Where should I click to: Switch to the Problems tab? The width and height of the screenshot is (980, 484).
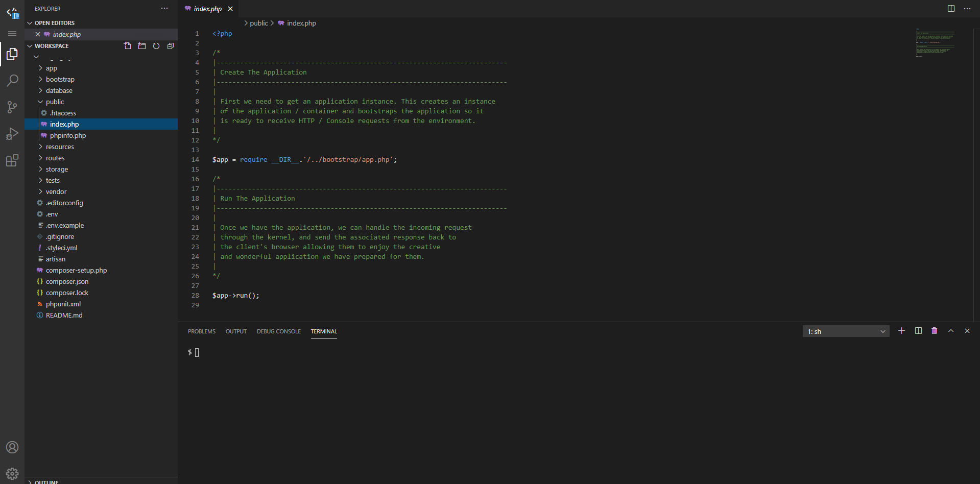pyautogui.click(x=201, y=331)
